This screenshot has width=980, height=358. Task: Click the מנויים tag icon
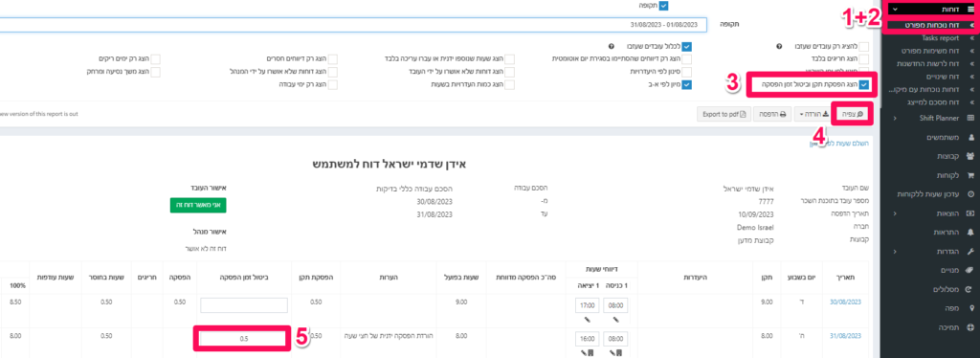970,270
